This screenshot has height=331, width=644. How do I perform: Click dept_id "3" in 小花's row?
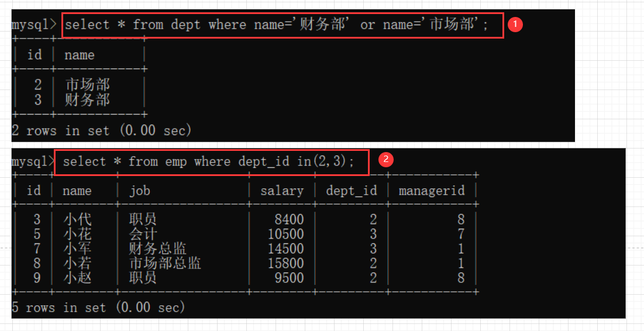coord(373,234)
